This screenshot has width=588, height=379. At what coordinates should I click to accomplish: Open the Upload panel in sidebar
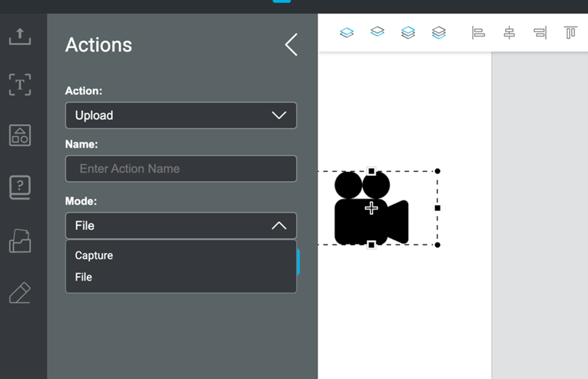click(x=20, y=36)
